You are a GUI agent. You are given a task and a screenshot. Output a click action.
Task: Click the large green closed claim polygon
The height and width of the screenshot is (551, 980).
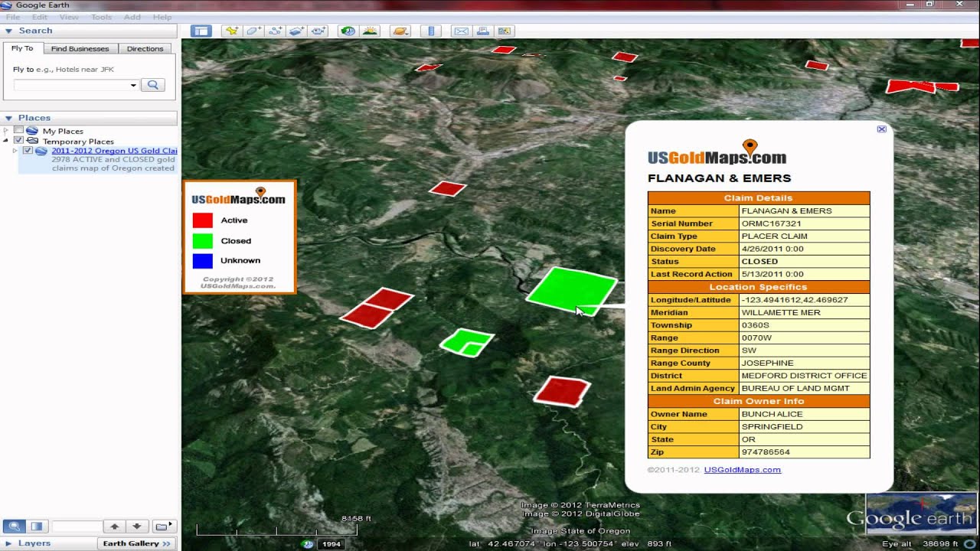(572, 289)
